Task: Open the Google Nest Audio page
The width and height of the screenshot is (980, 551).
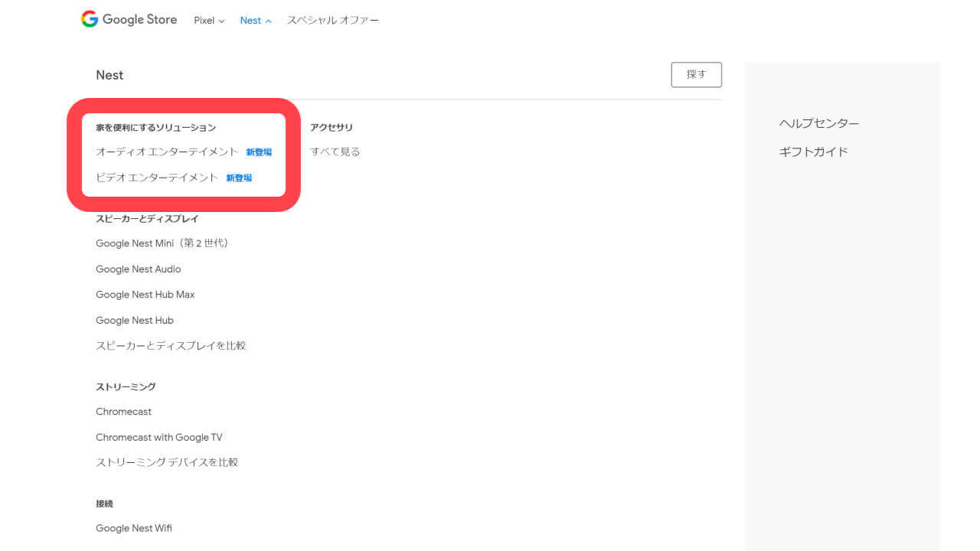Action: (x=138, y=269)
